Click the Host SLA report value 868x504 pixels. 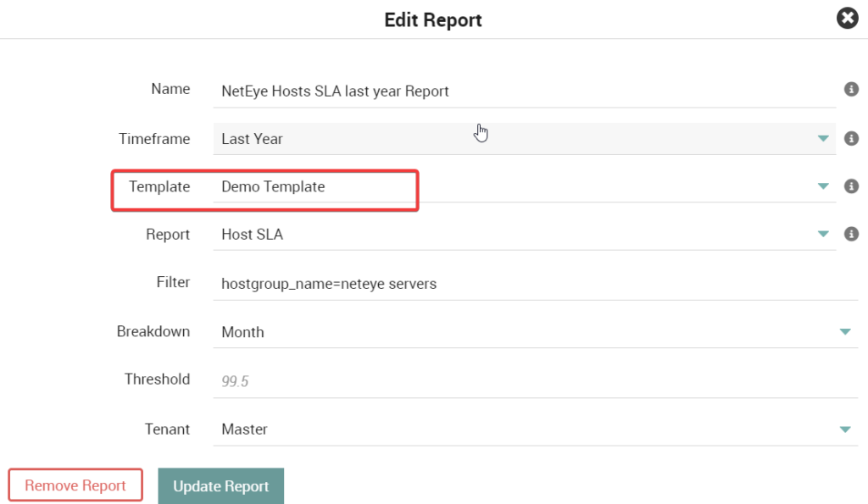252,235
